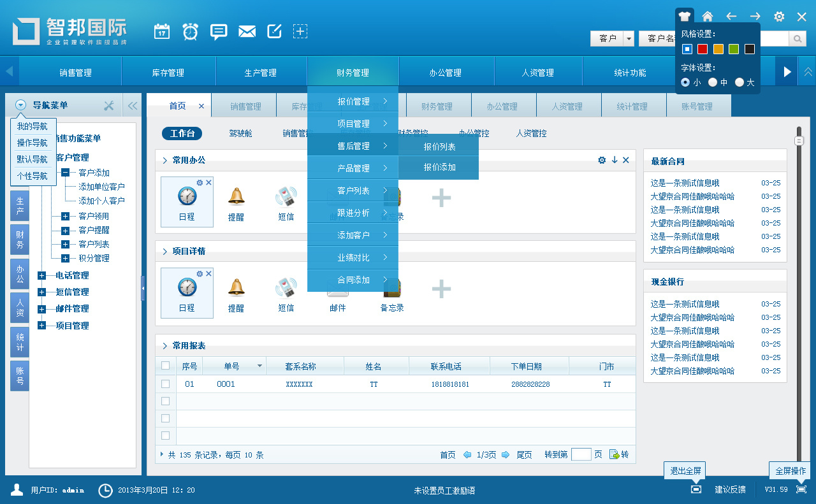This screenshot has height=504, width=816.
Task: Click the page number input field
Action: pyautogui.click(x=581, y=455)
